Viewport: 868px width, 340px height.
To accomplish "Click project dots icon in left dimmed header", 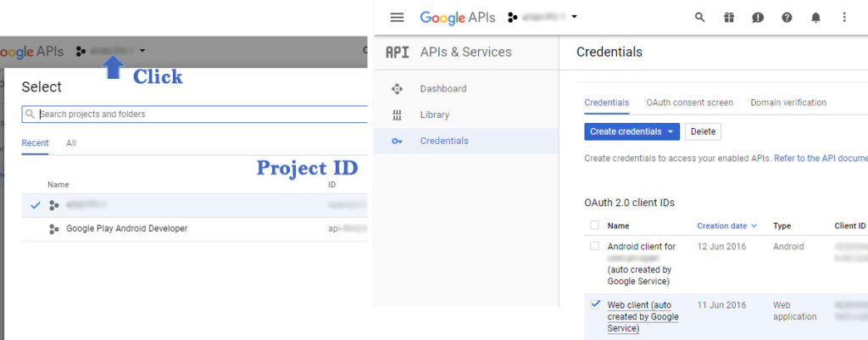I will [81, 52].
